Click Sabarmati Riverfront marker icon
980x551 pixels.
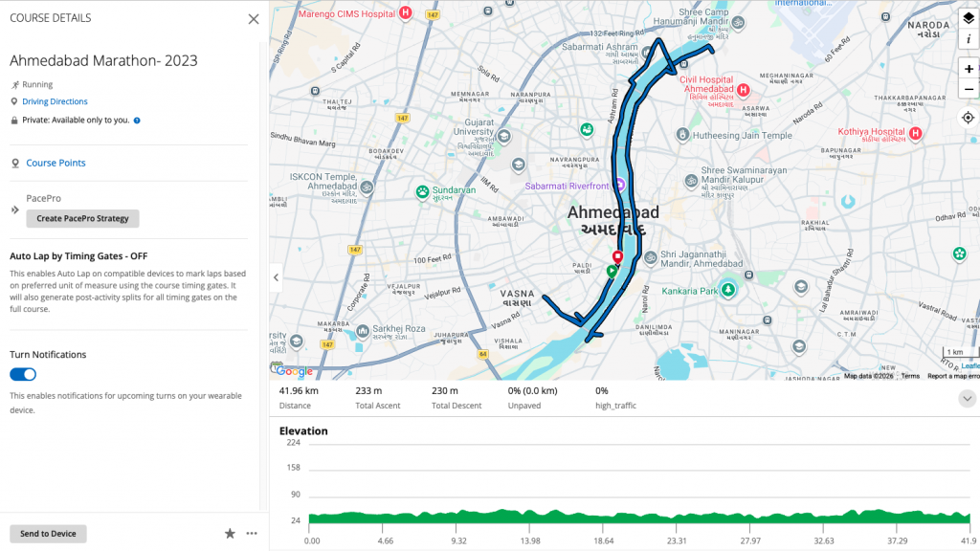click(x=619, y=185)
